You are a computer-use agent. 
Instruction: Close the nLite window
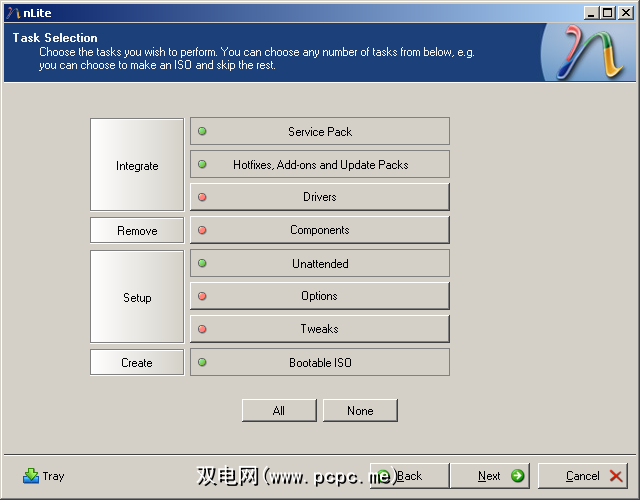pyautogui.click(x=625, y=13)
